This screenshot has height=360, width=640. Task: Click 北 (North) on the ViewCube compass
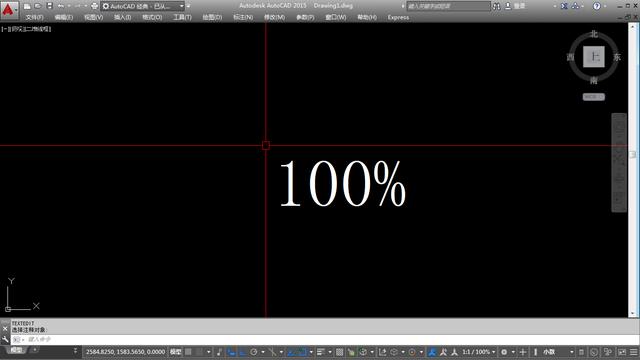[594, 34]
